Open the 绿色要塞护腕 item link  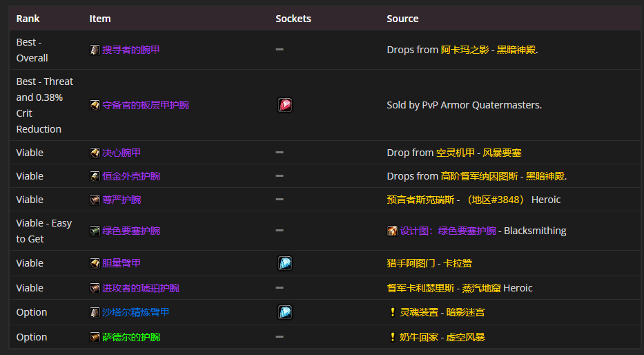tap(131, 231)
